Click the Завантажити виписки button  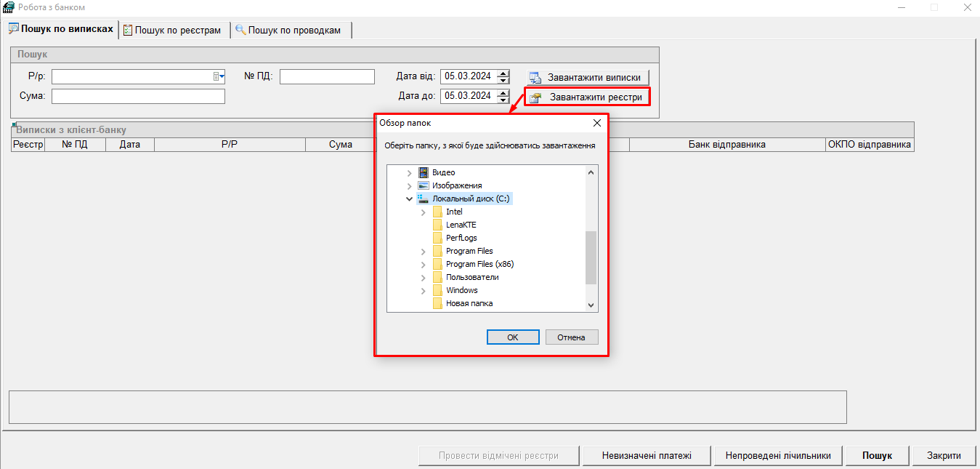coord(587,77)
